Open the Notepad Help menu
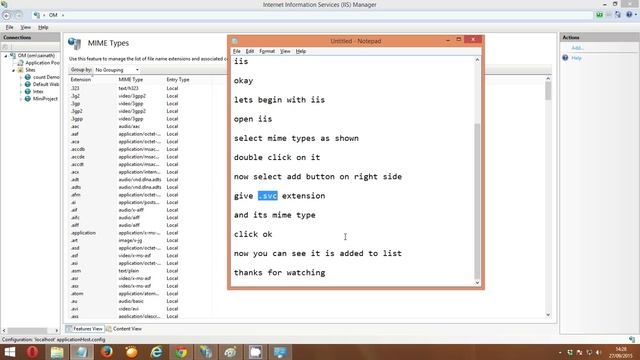Viewport: 640px width, 360px height. click(301, 51)
